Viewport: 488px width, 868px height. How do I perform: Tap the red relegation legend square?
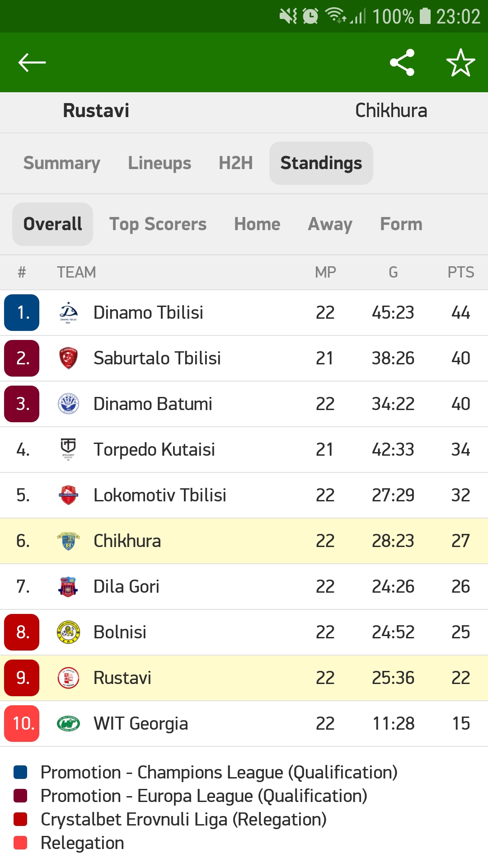pos(21,818)
